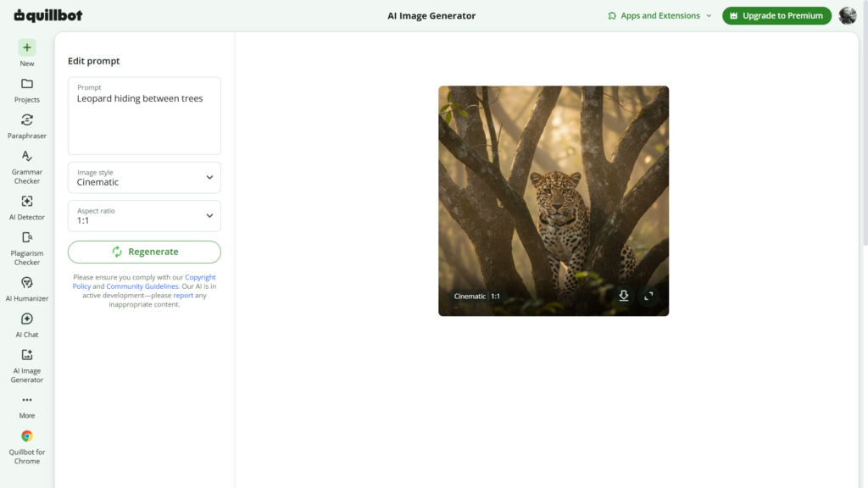This screenshot has height=488, width=868.
Task: Open the Community Guidelines link
Action: 142,286
